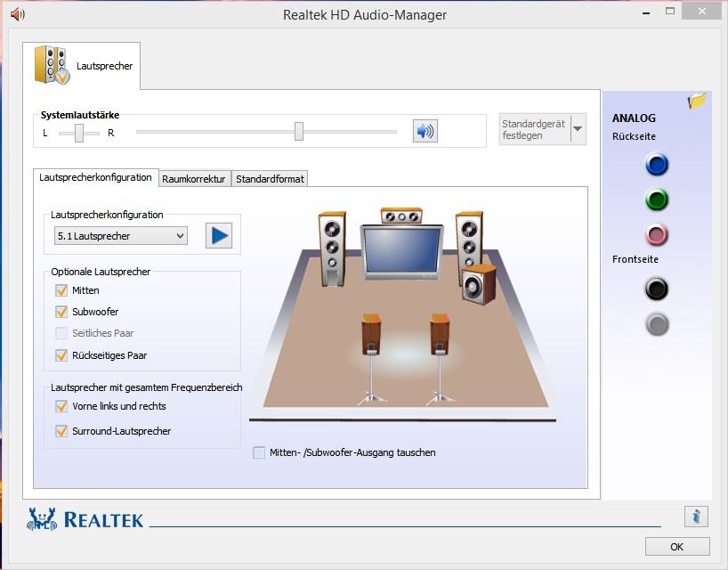
Task: Mute system volume with the speaker button
Action: tap(425, 131)
